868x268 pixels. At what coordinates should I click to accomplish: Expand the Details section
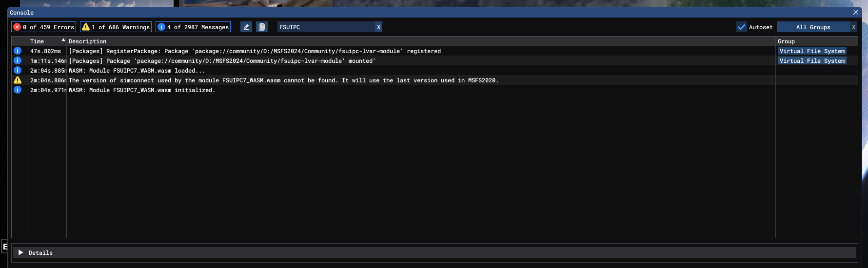pos(21,252)
